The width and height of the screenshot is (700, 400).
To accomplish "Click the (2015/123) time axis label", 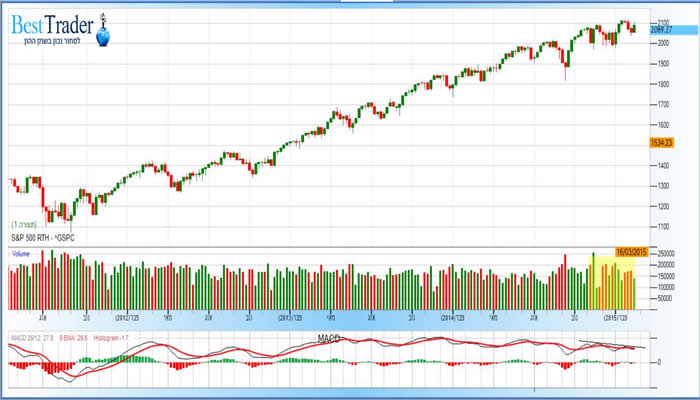I will (614, 316).
